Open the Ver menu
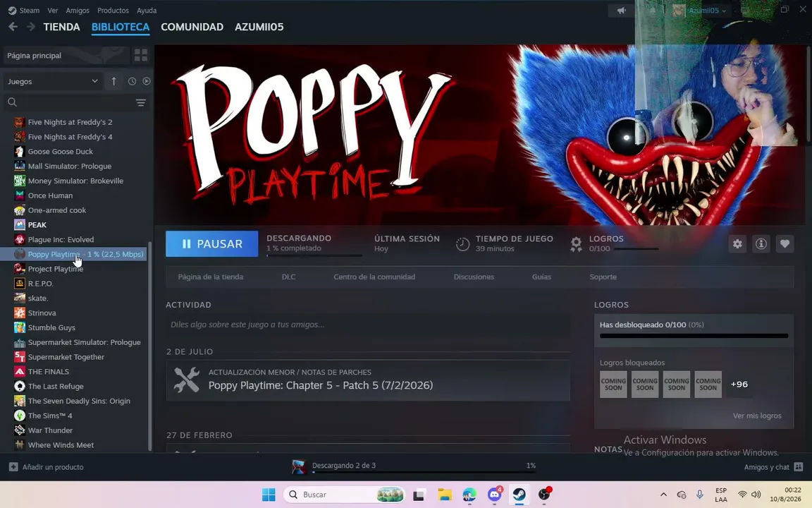812x508 pixels. point(53,11)
